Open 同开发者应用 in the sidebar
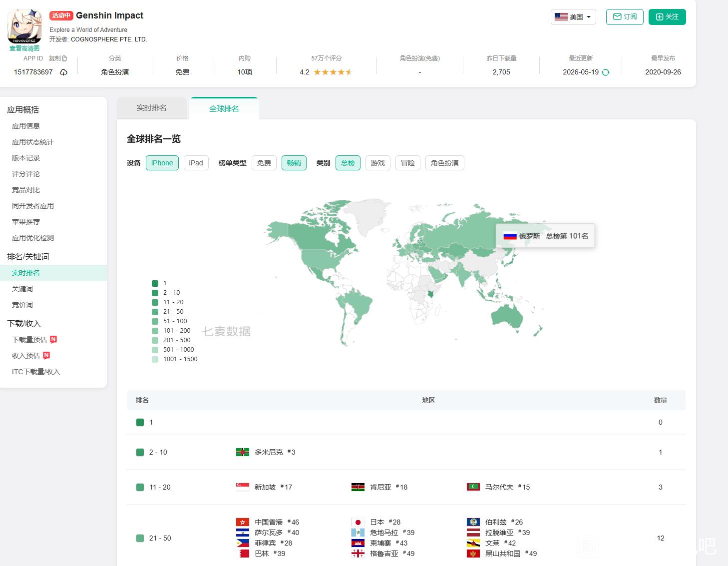The width and height of the screenshot is (728, 566). click(33, 206)
